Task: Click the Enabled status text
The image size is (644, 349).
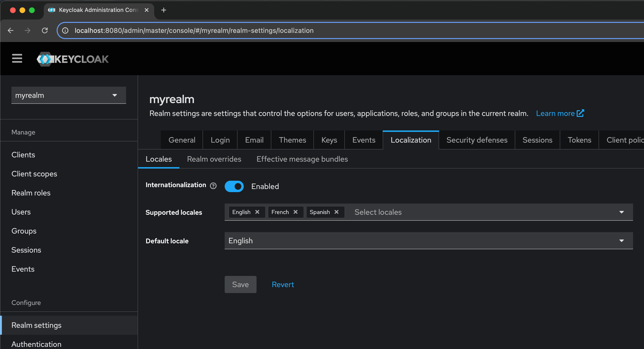Action: tap(265, 187)
